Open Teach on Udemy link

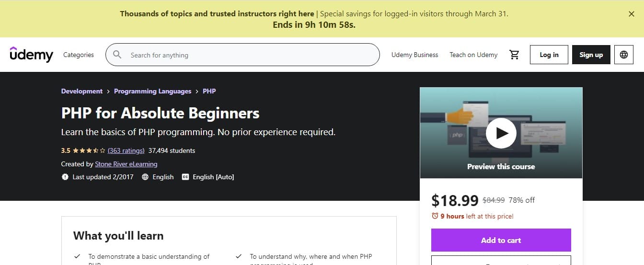(473, 55)
